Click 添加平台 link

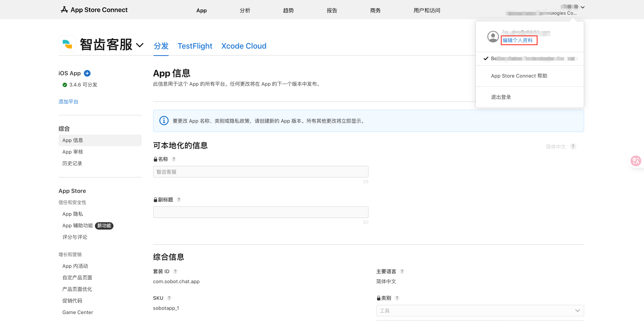[68, 102]
